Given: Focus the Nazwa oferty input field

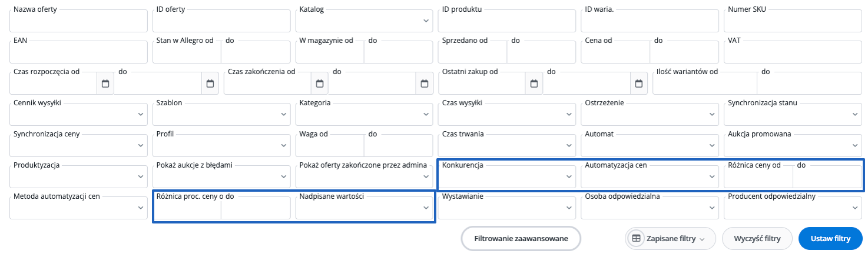Looking at the screenshot, I should [79, 21].
